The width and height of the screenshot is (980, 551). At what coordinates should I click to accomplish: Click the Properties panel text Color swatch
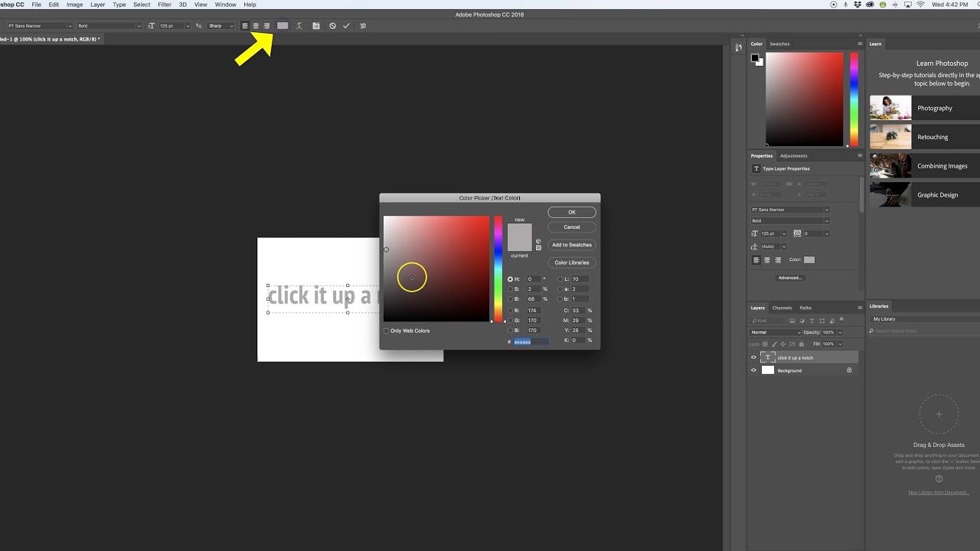point(809,260)
